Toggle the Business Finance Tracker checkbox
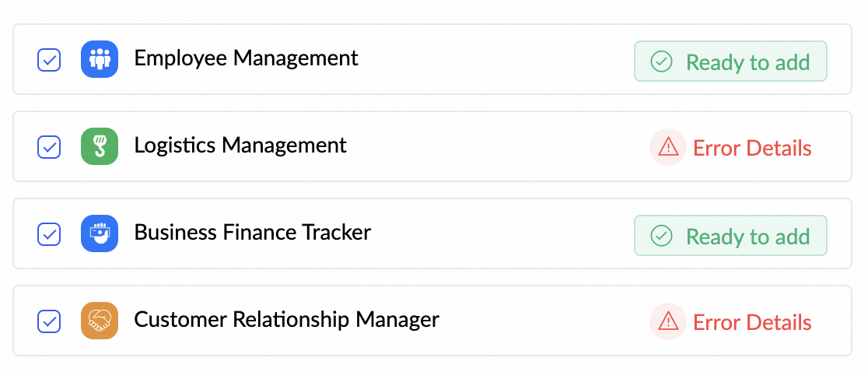This screenshot has height=372, width=868. click(x=49, y=234)
